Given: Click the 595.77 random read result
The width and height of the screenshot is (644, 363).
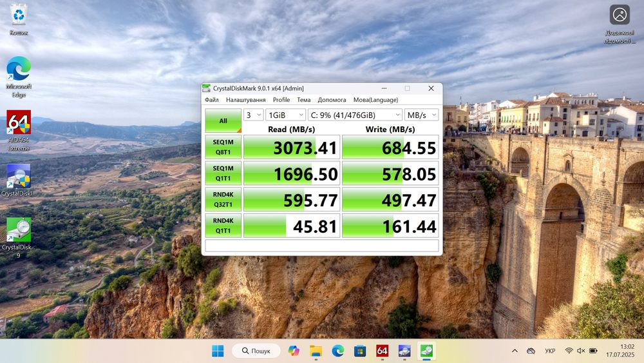Looking at the screenshot, I should (292, 199).
